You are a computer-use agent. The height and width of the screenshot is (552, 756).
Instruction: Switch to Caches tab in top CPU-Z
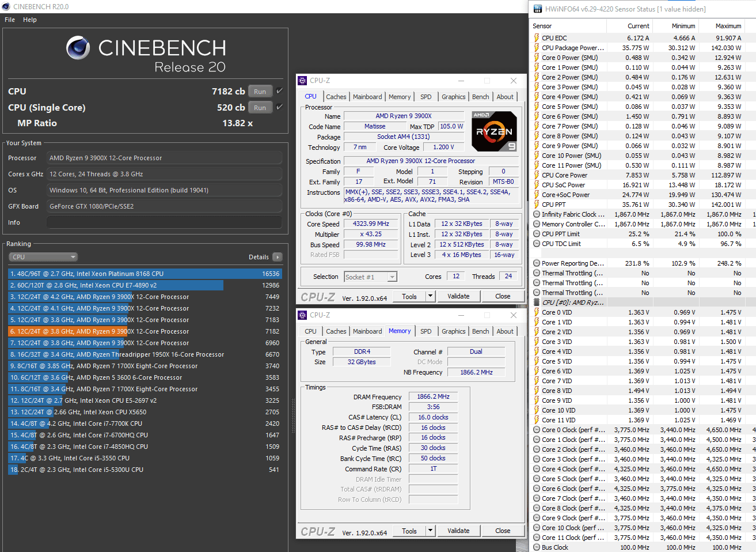336,97
